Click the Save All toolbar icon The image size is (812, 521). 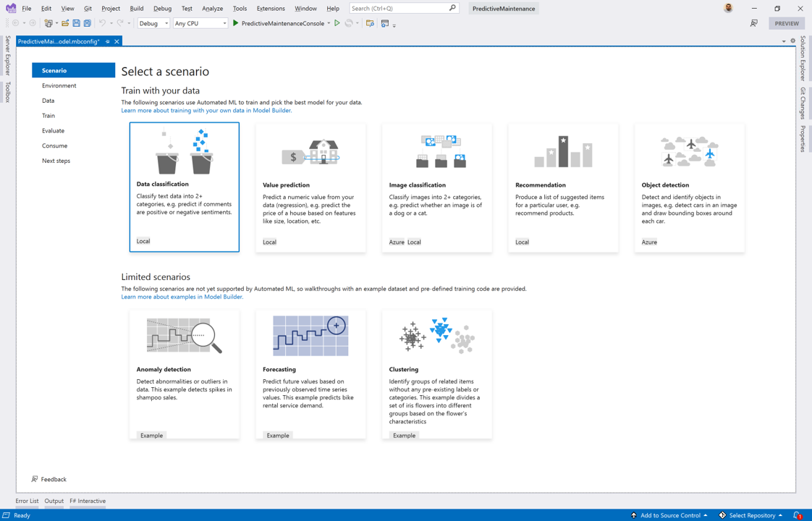coord(88,23)
